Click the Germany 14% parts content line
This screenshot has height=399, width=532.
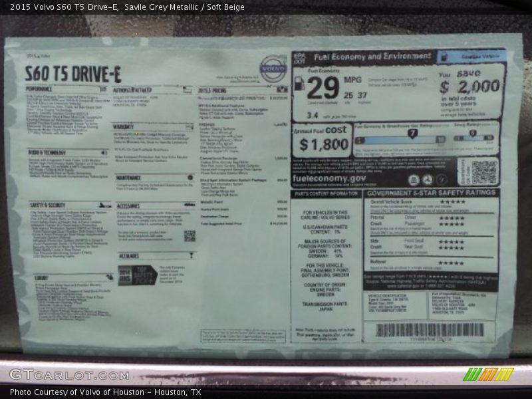pos(325,256)
